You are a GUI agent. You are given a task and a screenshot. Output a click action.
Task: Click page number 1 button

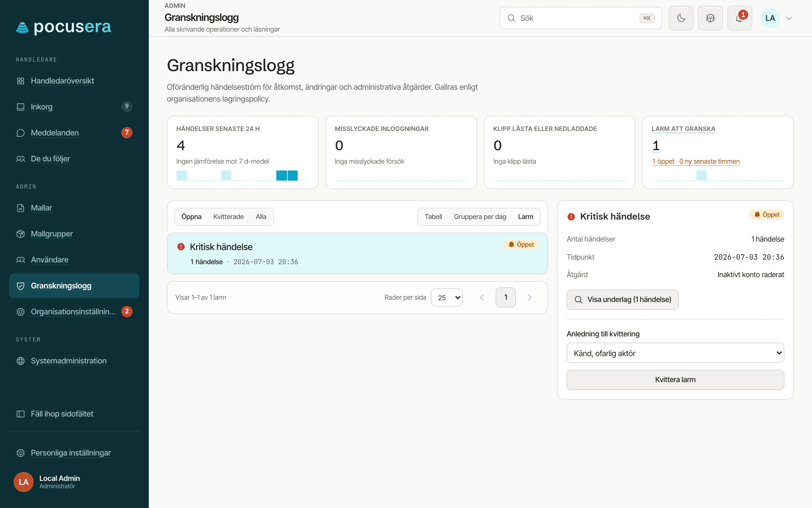(x=506, y=297)
